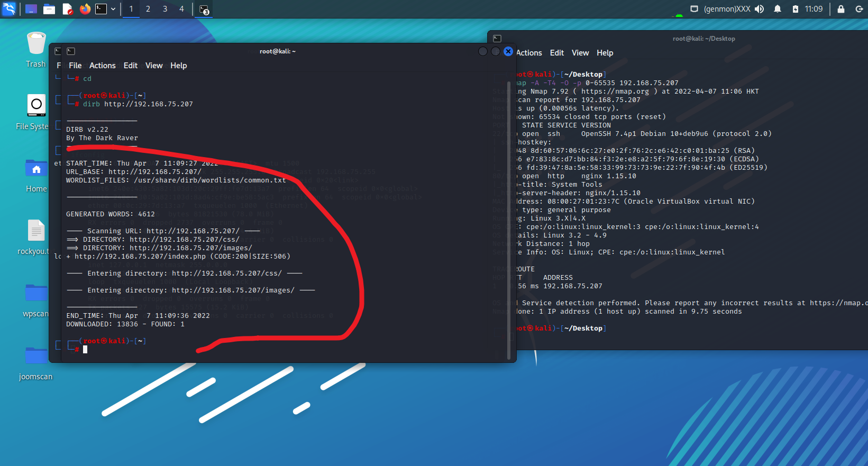This screenshot has height=466, width=868.
Task: Click the 'By The Dark Raver' line
Action: (x=102, y=138)
